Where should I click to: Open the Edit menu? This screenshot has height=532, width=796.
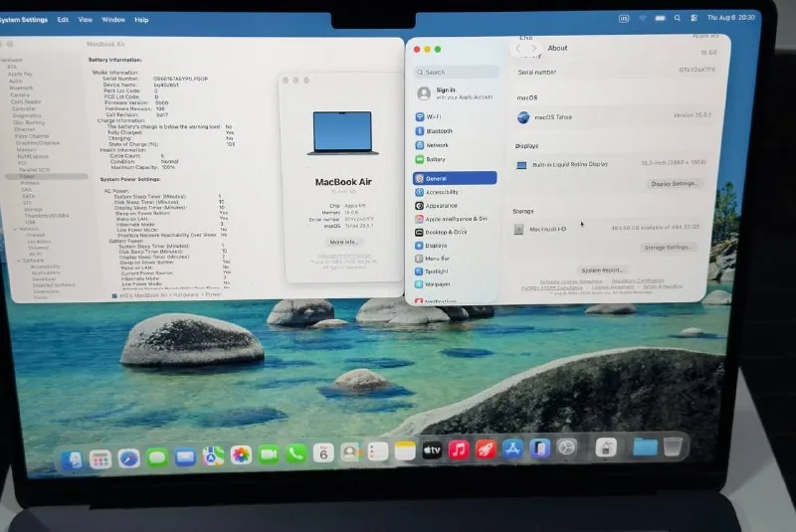point(63,20)
